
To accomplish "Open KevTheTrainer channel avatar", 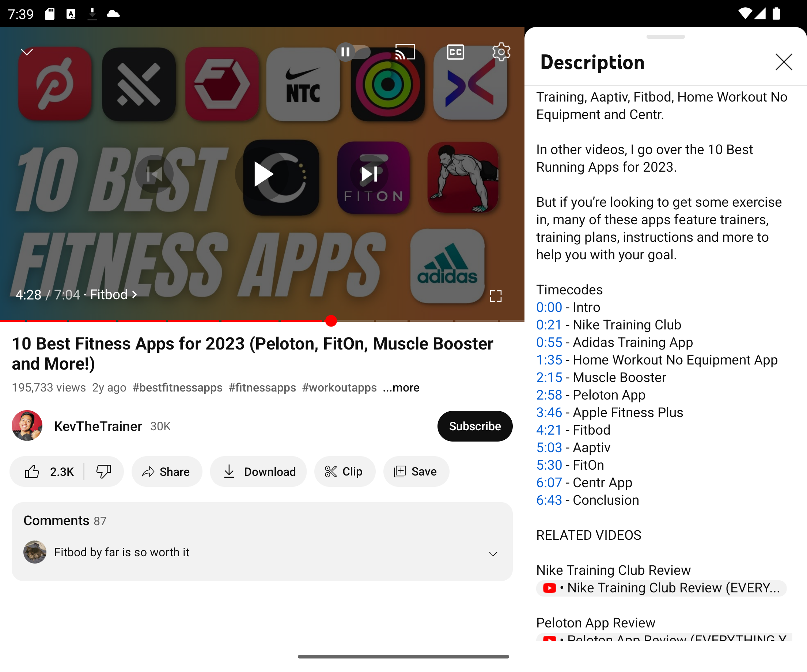I will (27, 426).
